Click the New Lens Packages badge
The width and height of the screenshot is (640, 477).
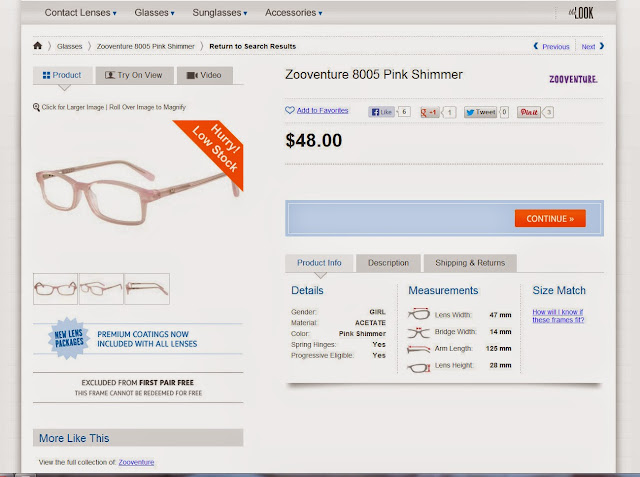tap(69, 338)
